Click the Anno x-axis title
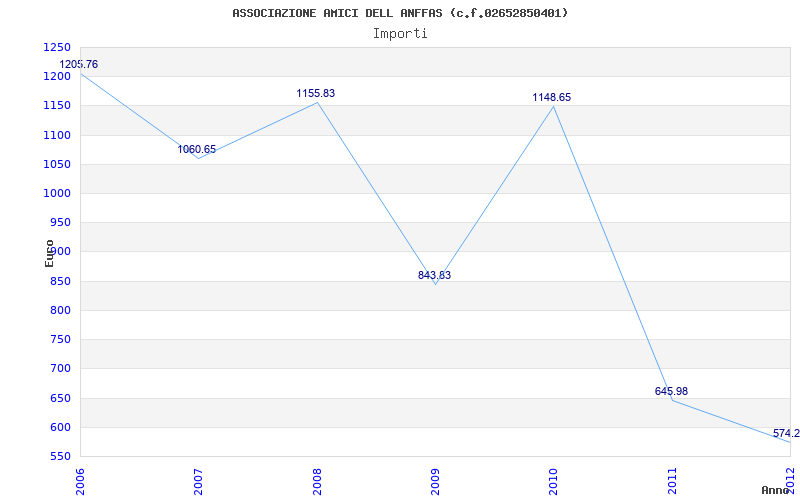 pyautogui.click(x=776, y=490)
